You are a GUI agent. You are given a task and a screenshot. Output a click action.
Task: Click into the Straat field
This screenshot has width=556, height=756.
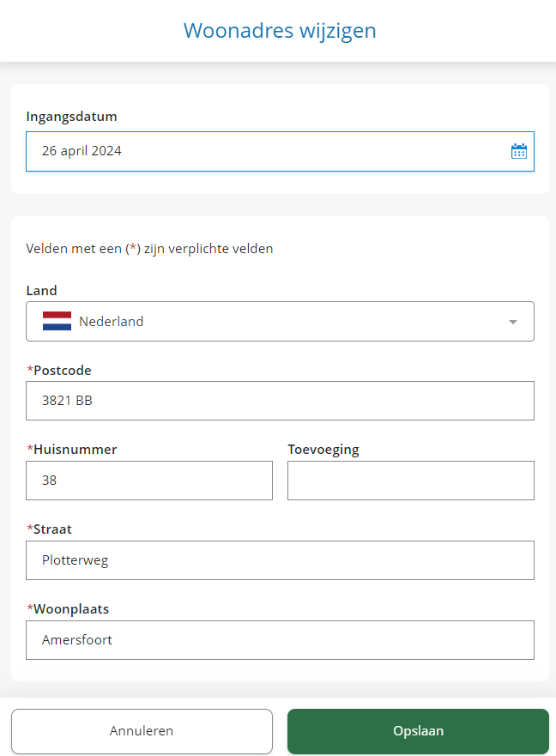(x=280, y=560)
